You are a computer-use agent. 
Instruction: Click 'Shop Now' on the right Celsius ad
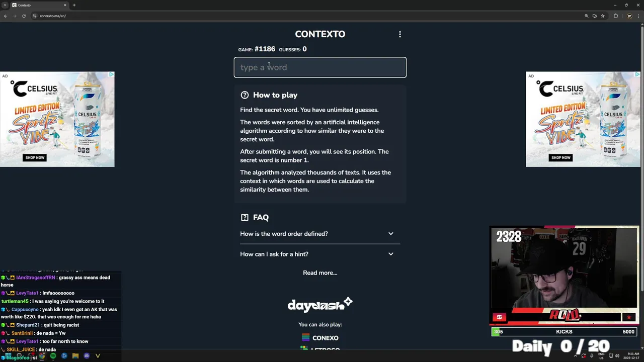coord(560,157)
